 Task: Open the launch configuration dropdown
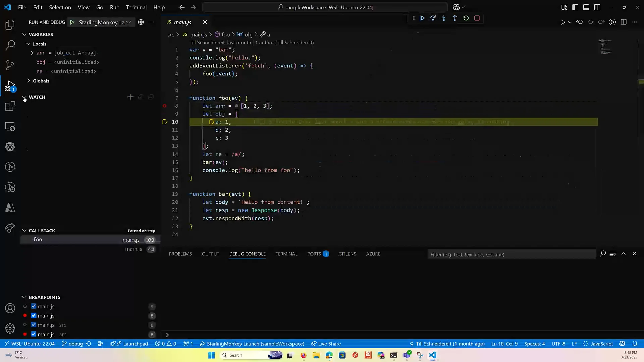pos(128,22)
